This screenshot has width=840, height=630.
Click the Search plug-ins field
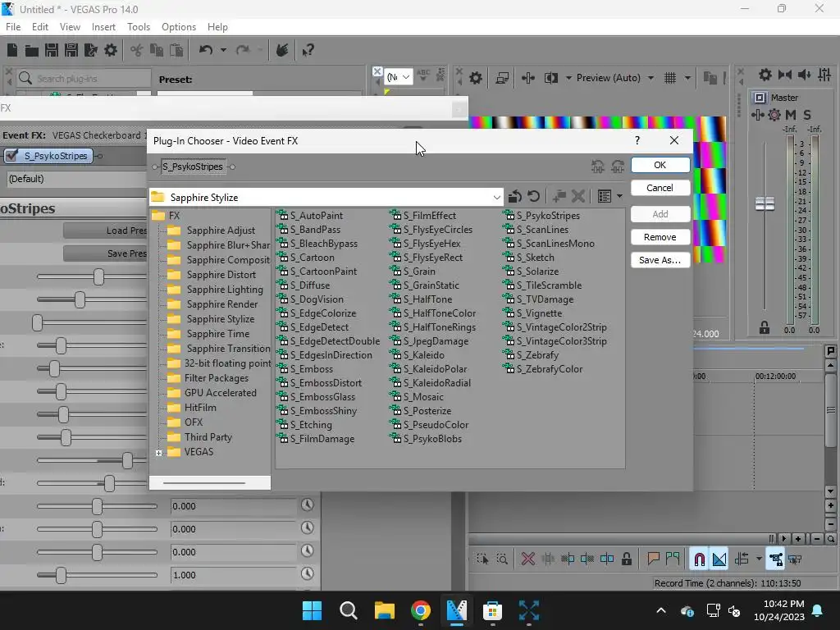[84, 78]
